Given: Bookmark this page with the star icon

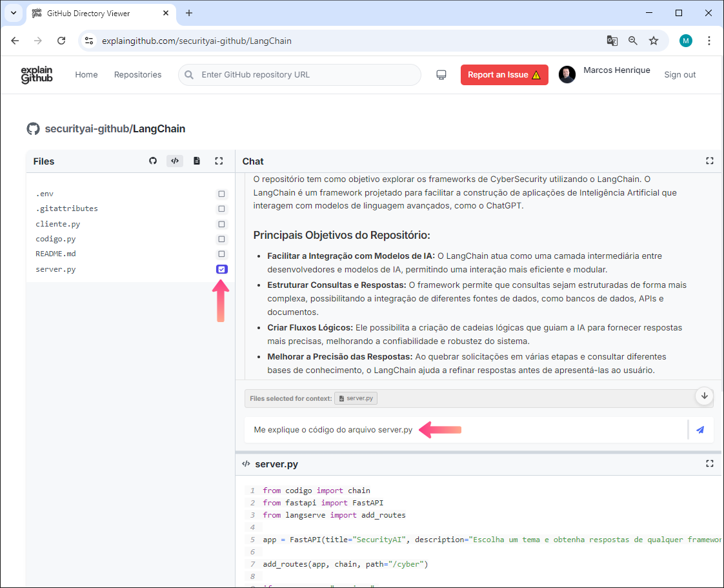Looking at the screenshot, I should point(654,41).
